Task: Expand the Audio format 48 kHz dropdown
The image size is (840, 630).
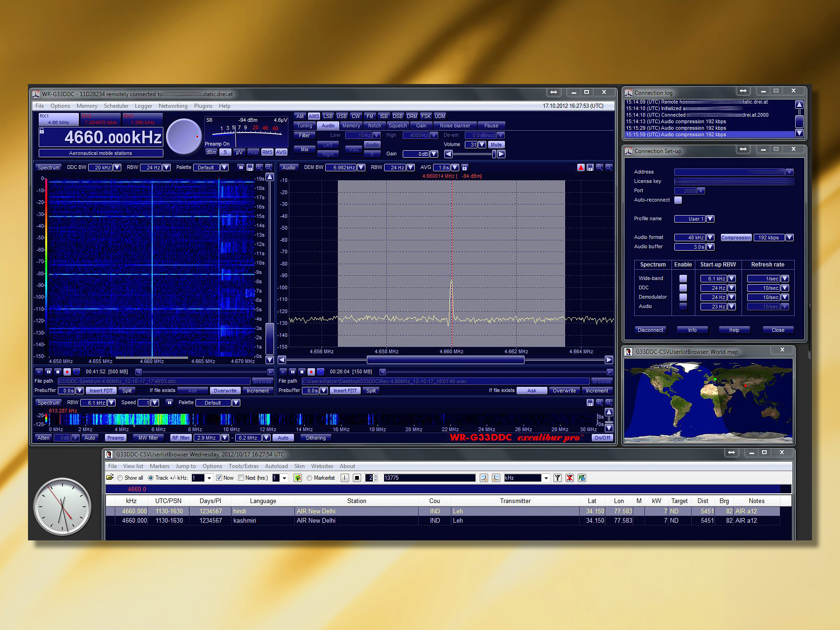Action: click(710, 238)
